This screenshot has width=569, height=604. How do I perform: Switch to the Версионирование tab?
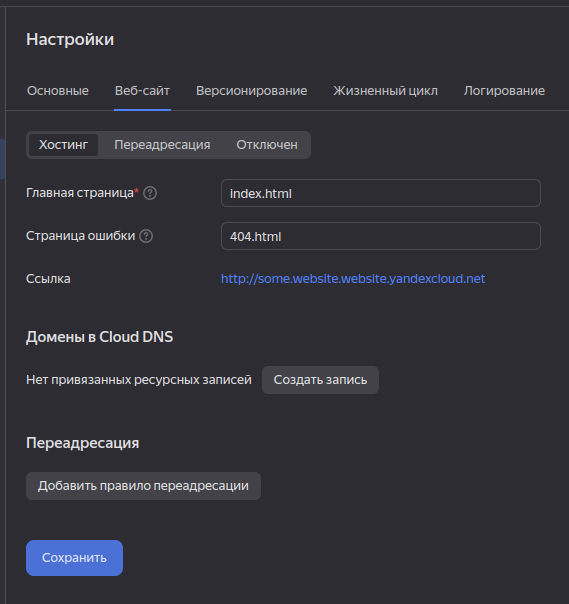click(252, 91)
